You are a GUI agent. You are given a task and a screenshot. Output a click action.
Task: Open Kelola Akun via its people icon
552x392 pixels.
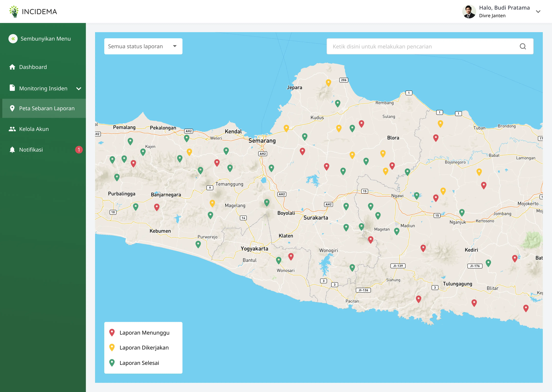(x=12, y=129)
